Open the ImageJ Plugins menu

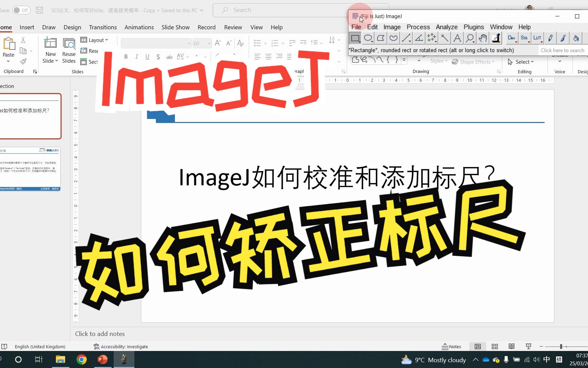474,27
